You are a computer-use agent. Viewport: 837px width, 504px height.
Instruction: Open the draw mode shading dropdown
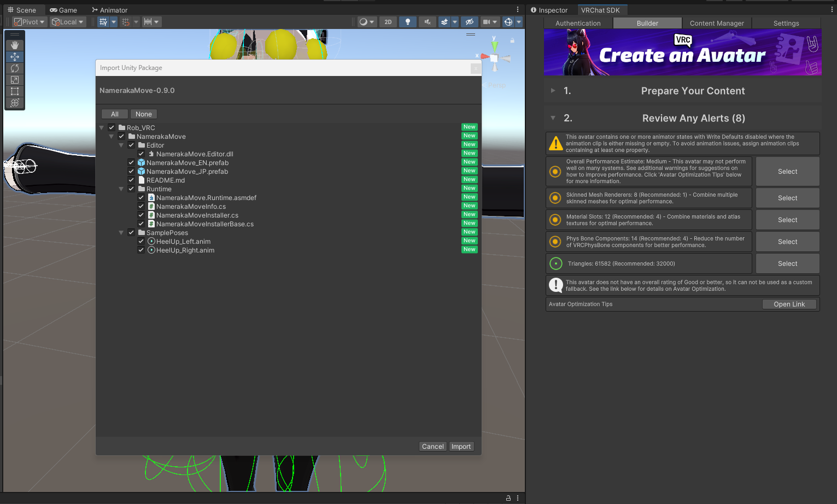click(366, 22)
